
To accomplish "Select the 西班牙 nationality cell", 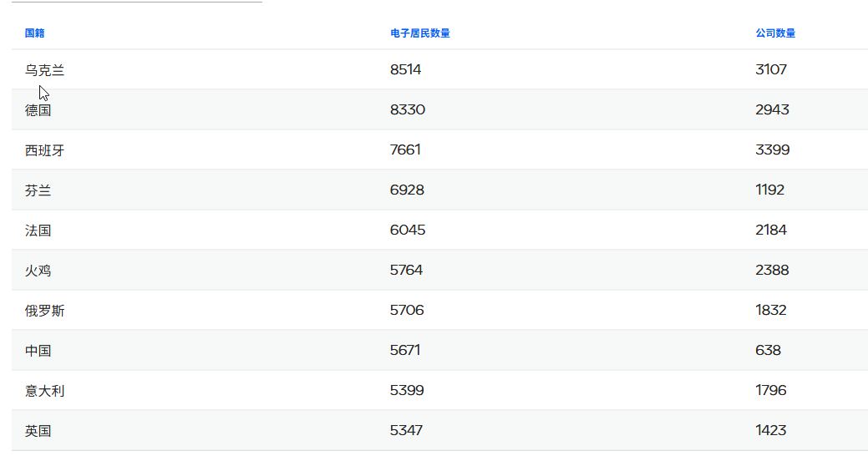I will (x=44, y=150).
